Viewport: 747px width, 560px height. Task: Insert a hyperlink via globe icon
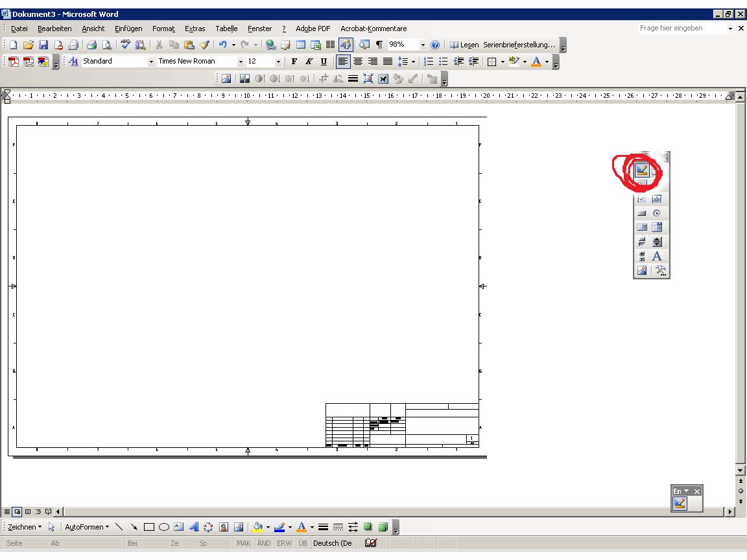coord(270,45)
